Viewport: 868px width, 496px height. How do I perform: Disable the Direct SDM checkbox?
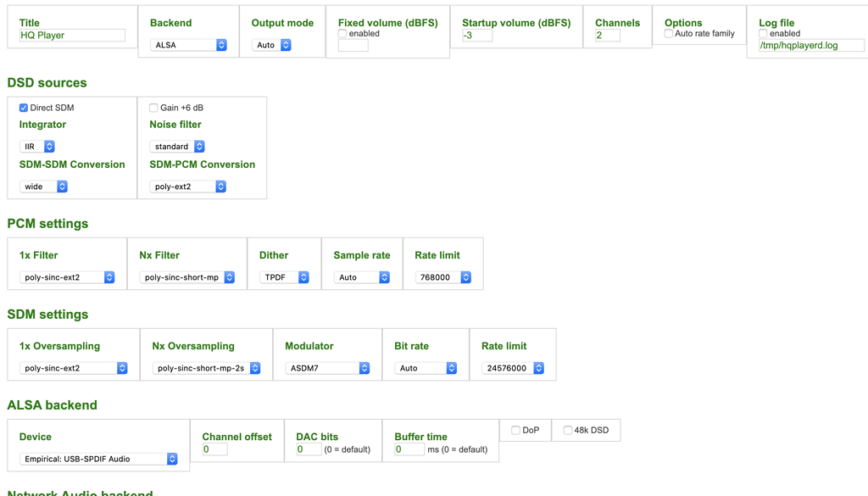click(x=22, y=107)
